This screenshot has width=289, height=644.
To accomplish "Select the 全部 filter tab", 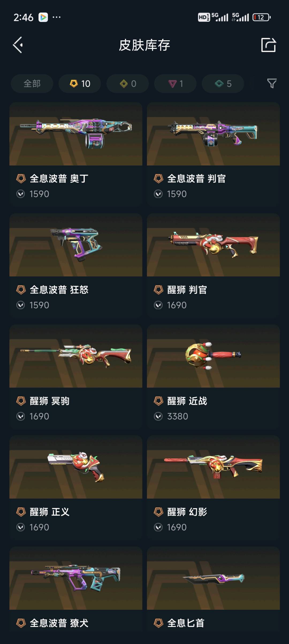I will point(32,84).
